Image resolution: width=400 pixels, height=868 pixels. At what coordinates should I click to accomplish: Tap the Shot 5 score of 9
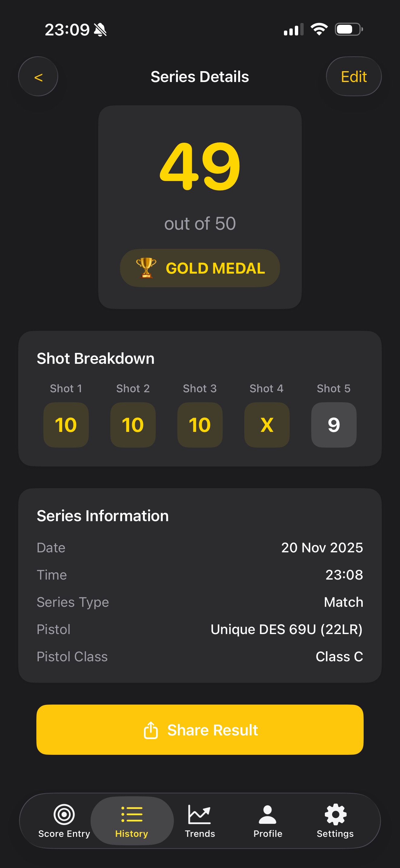click(x=334, y=425)
